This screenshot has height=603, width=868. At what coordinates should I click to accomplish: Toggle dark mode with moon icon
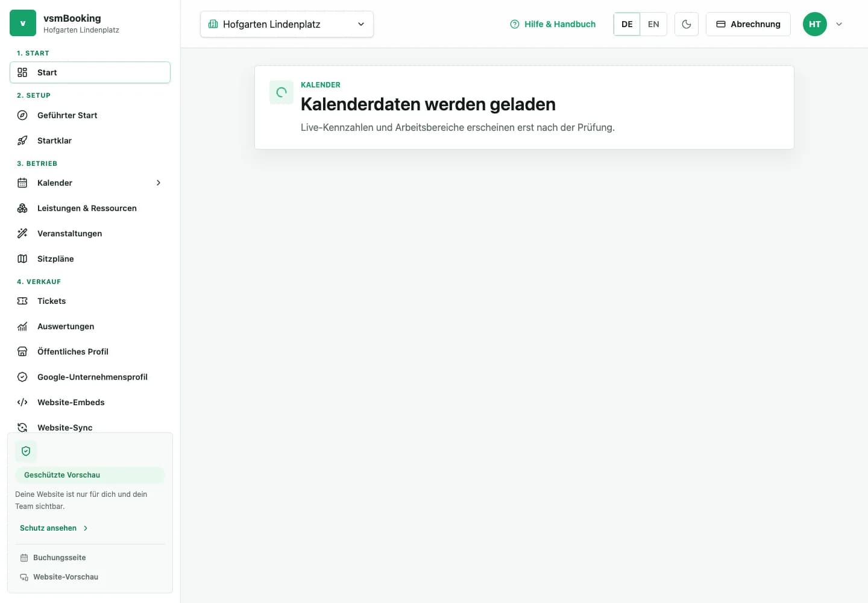(x=687, y=24)
